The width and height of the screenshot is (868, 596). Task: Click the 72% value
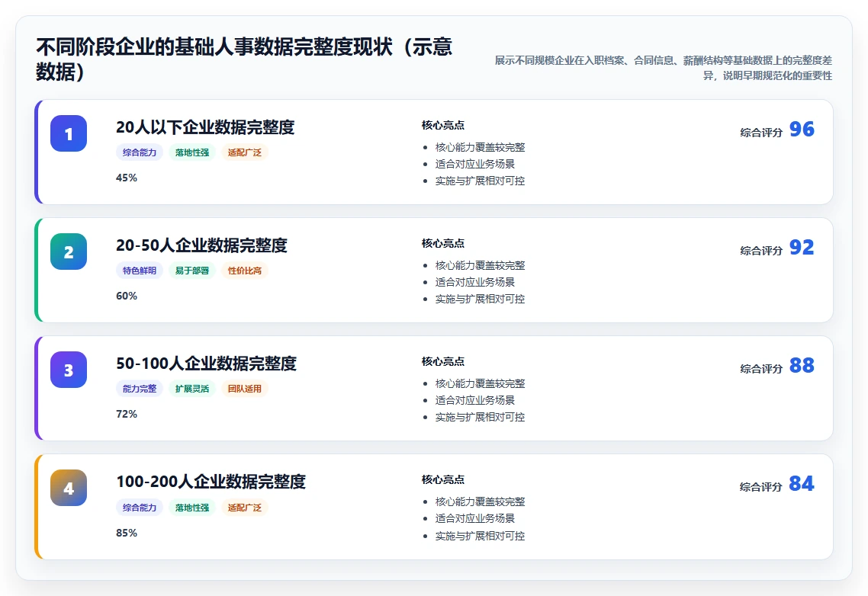[127, 414]
